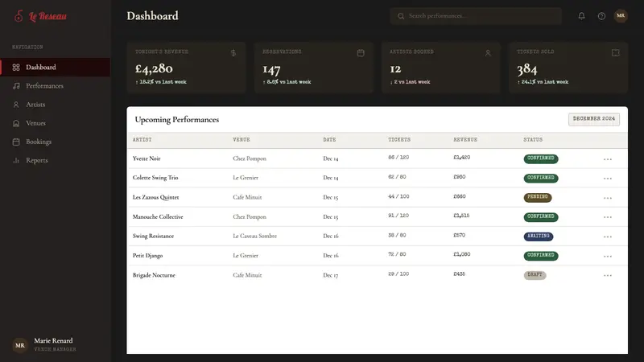Click the Draft badge for Brigade Nocturne
644x362 pixels.
pyautogui.click(x=535, y=275)
